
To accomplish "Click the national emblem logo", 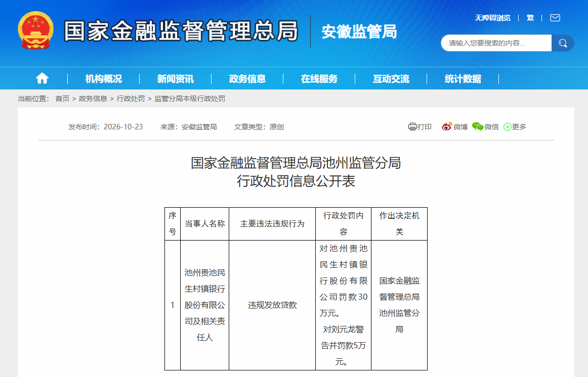I will [x=35, y=30].
